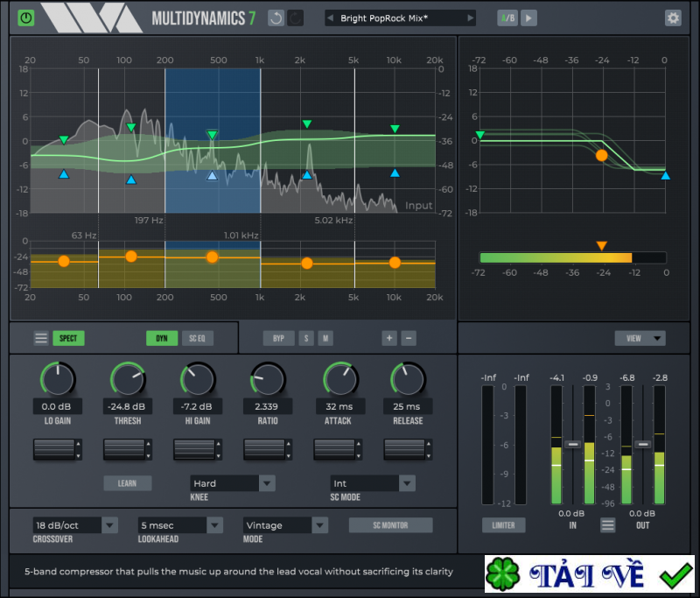Viewport: 700px width, 598px height.
Task: Switch to the DYN tab
Action: tap(162, 338)
